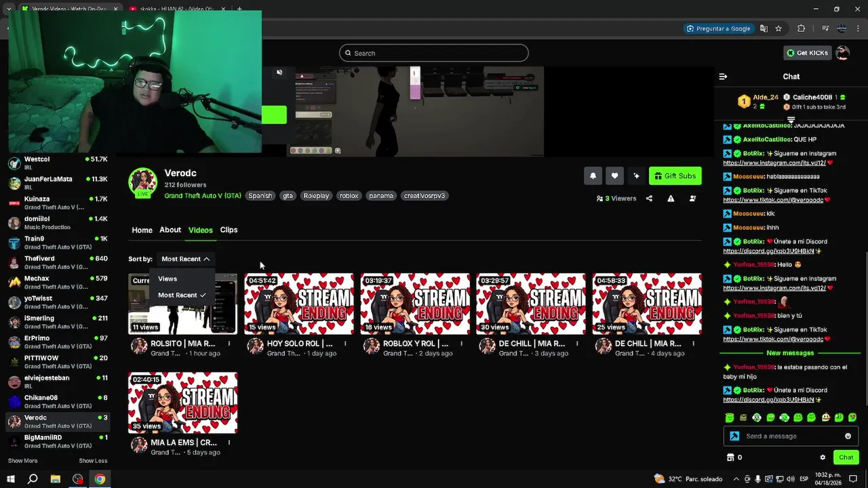The width and height of the screenshot is (868, 488).
Task: Open Windows taskbar search
Action: pyautogui.click(x=33, y=479)
